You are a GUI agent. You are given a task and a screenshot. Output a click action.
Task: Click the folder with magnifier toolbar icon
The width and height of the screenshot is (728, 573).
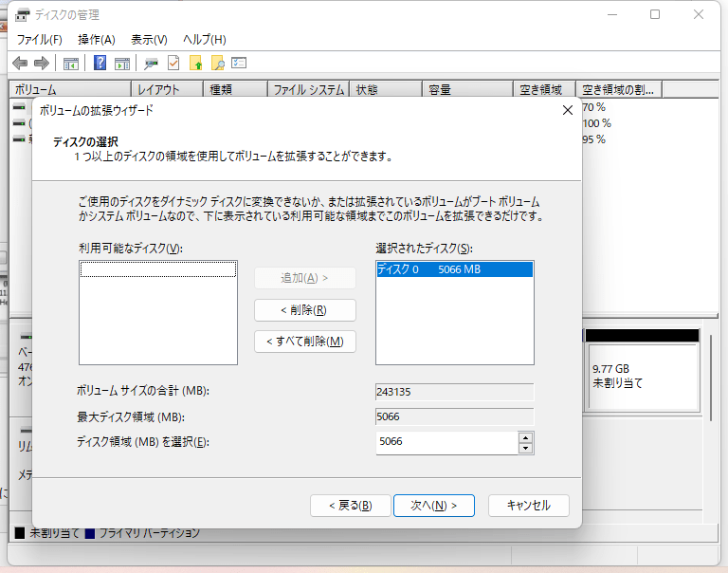click(218, 64)
